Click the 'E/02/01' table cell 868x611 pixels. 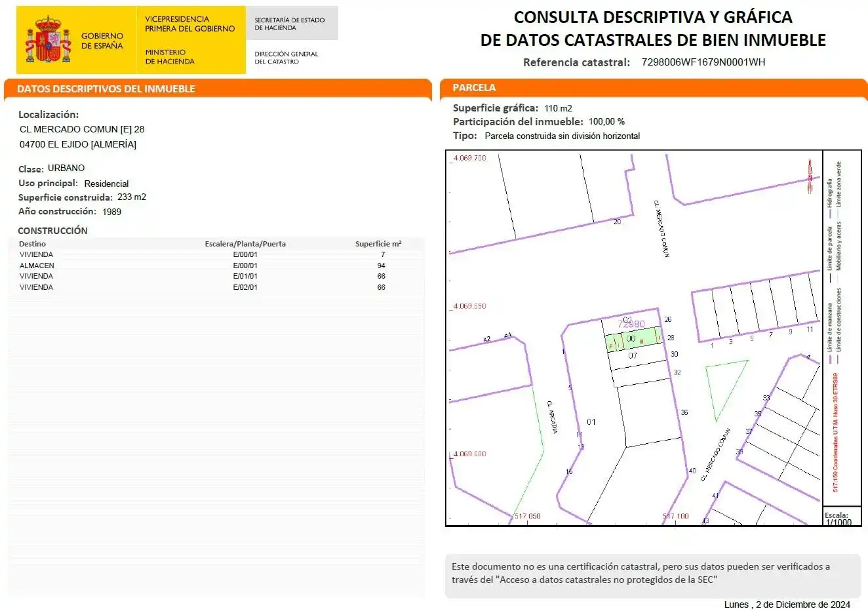pos(245,287)
